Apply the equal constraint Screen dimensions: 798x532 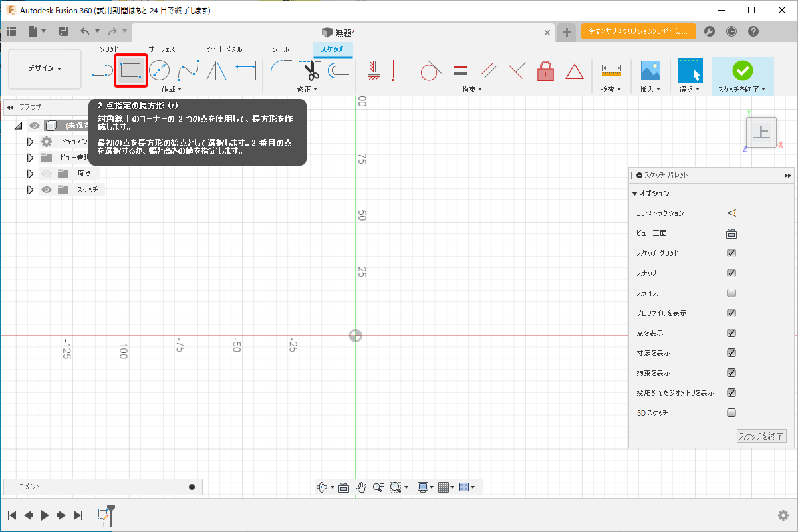point(460,70)
